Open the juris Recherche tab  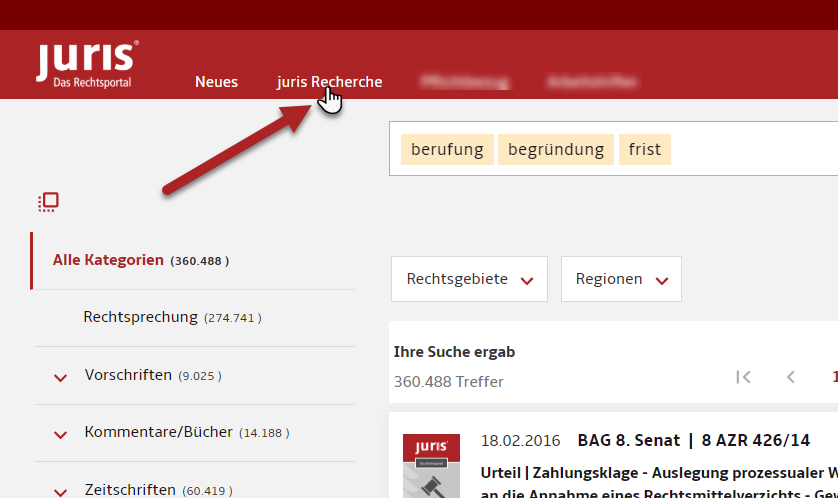[x=329, y=82]
